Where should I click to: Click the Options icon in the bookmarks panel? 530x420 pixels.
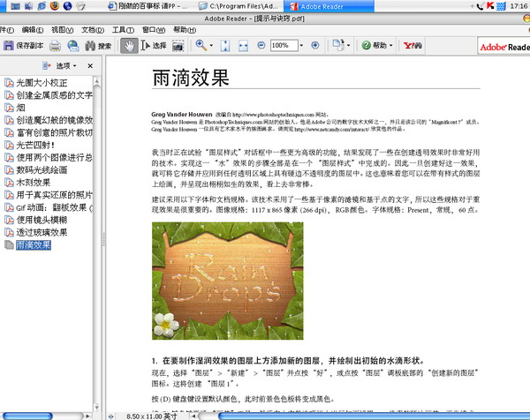click(x=46, y=65)
